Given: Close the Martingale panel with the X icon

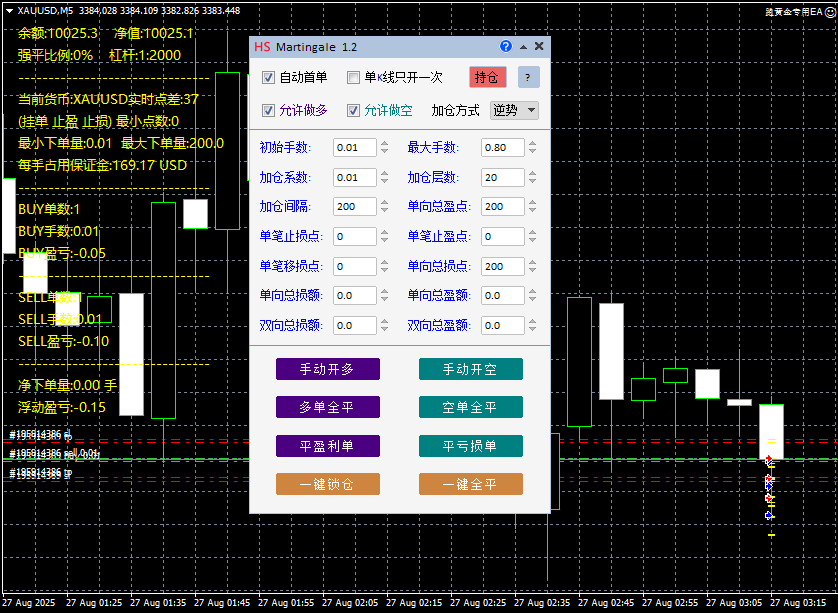Looking at the screenshot, I should [x=540, y=47].
